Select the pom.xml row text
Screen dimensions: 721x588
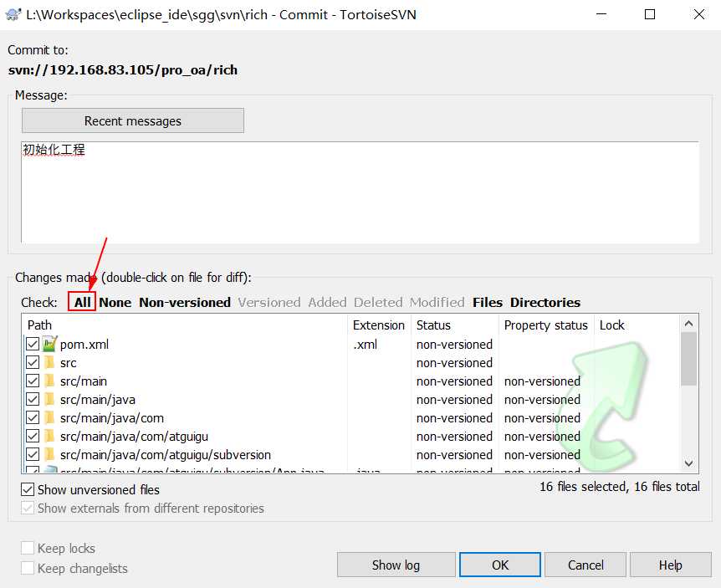(84, 345)
